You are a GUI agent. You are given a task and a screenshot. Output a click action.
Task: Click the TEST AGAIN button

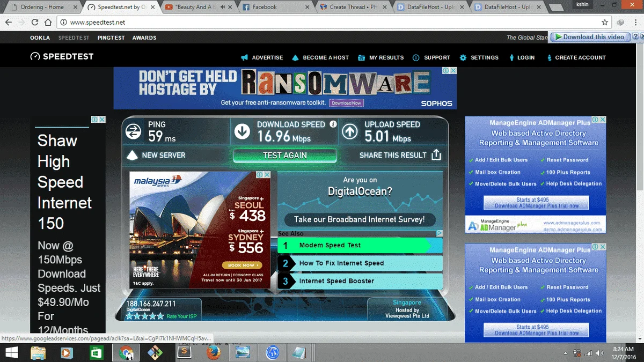285,156
